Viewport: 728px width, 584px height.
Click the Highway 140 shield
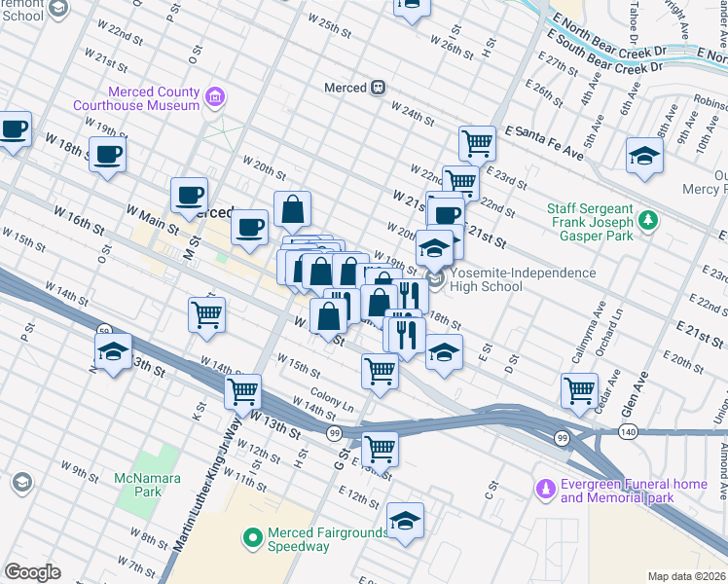[628, 432]
